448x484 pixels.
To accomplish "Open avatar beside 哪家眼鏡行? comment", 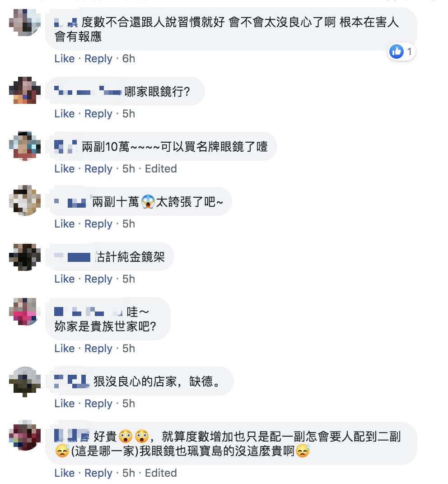I will point(25,90).
